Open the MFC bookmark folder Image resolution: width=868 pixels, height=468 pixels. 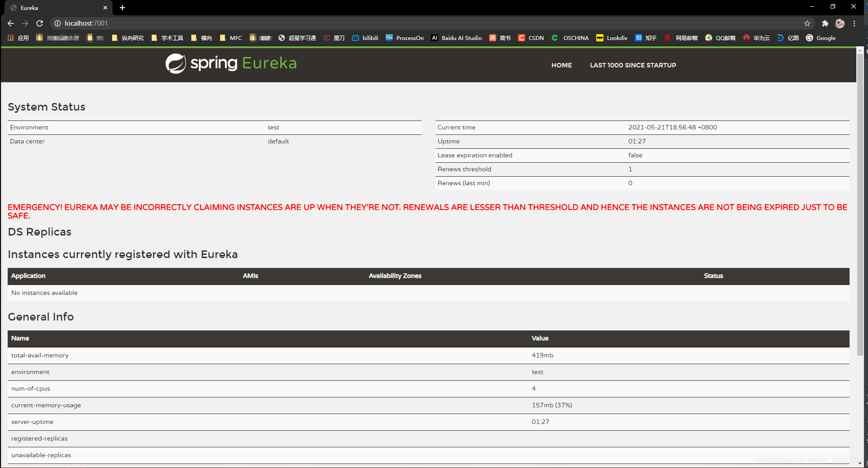coord(231,38)
